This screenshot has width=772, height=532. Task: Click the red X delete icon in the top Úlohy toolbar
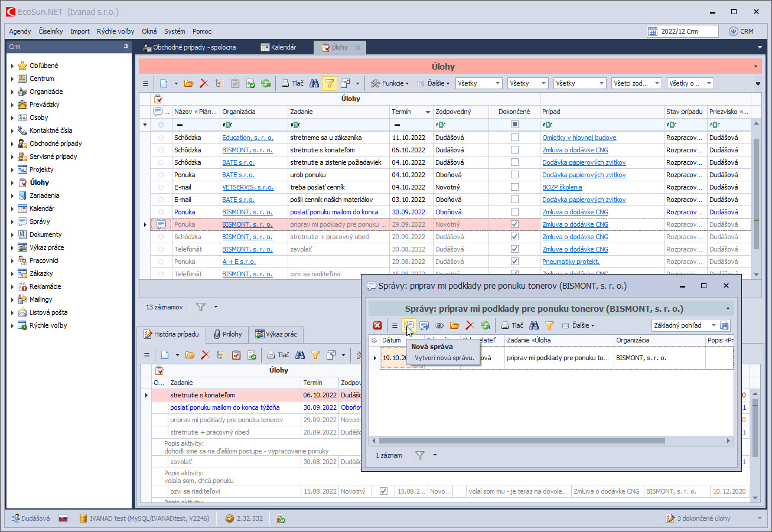click(204, 83)
